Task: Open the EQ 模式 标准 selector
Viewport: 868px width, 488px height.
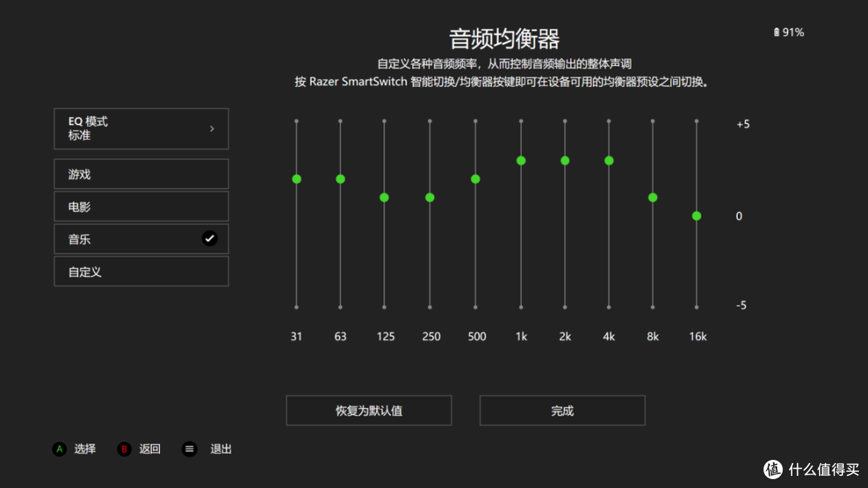Action: (x=141, y=129)
